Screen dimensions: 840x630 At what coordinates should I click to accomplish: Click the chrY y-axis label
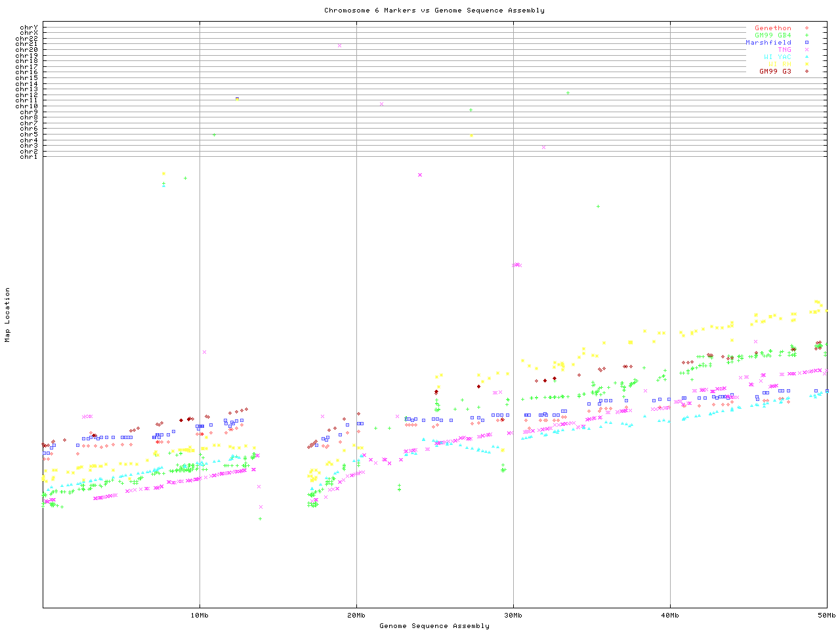[29, 28]
